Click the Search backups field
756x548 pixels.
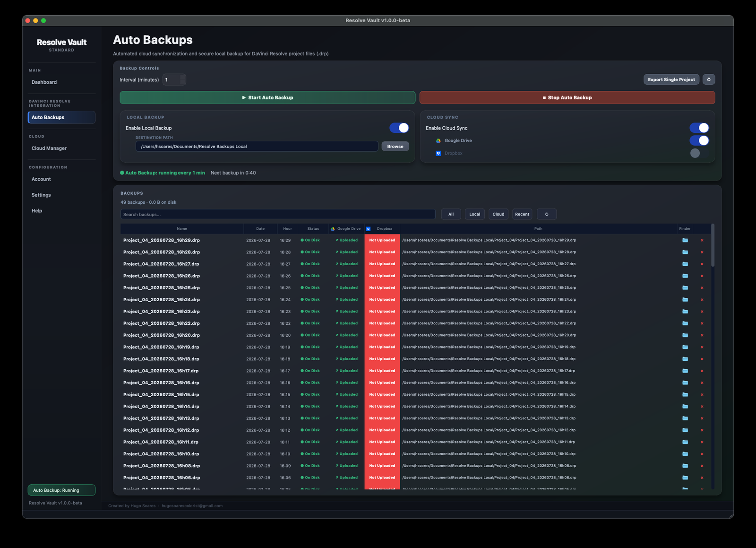pos(278,214)
